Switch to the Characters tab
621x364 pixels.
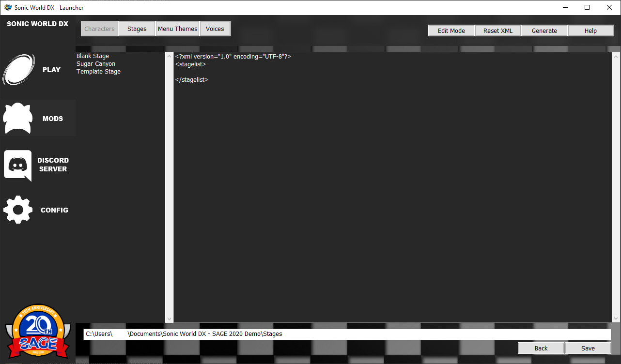(x=99, y=29)
